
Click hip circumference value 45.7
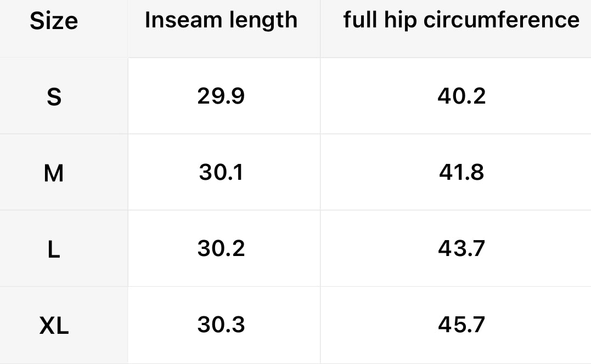click(x=461, y=325)
